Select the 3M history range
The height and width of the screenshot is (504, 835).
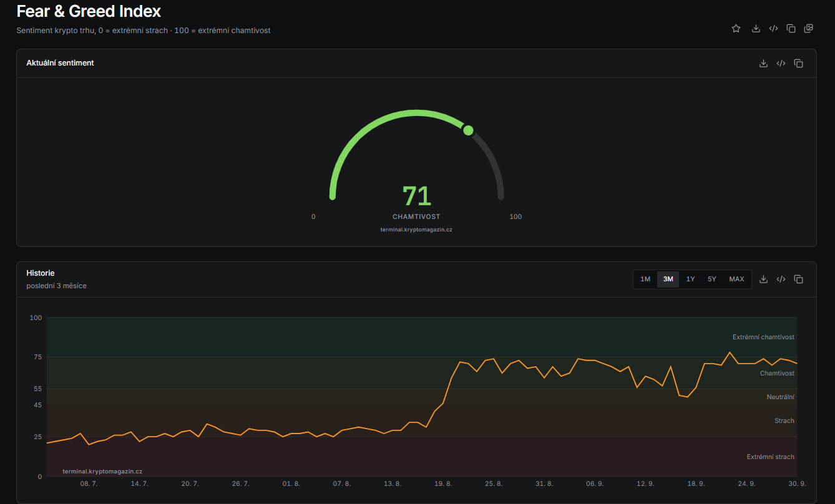tap(668, 279)
